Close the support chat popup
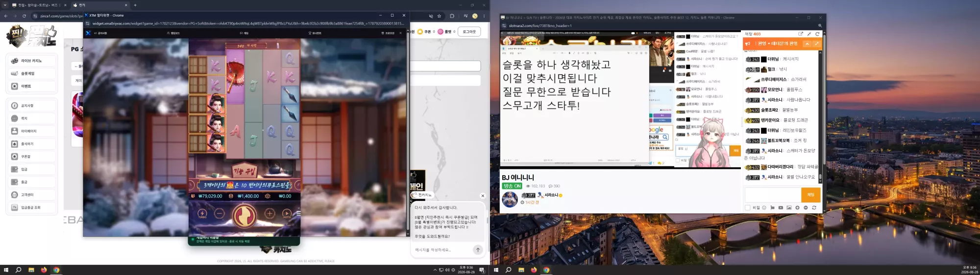Image resolution: width=980 pixels, height=275 pixels. tap(483, 196)
